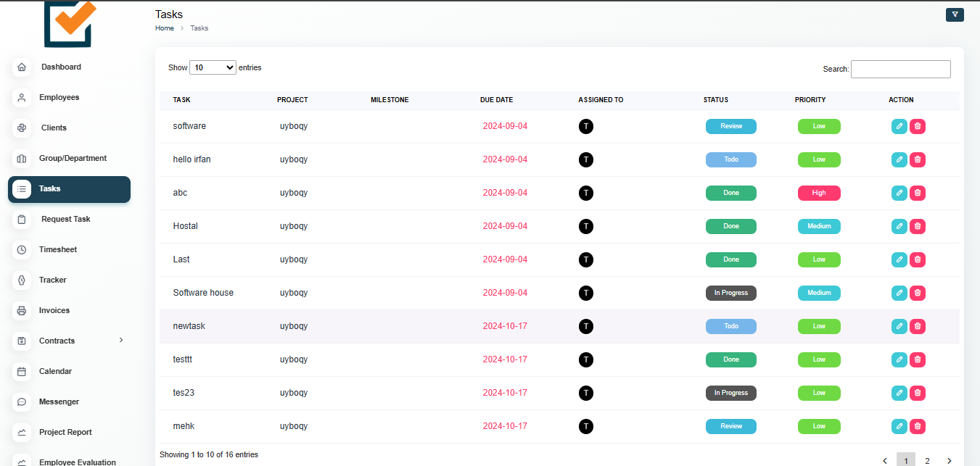Sort table by Due Date column header

tap(496, 100)
